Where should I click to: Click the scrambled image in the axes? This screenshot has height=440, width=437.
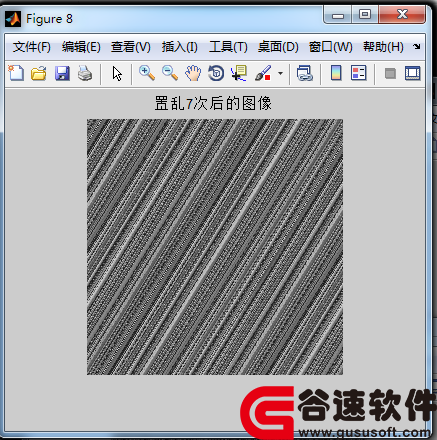(x=215, y=247)
